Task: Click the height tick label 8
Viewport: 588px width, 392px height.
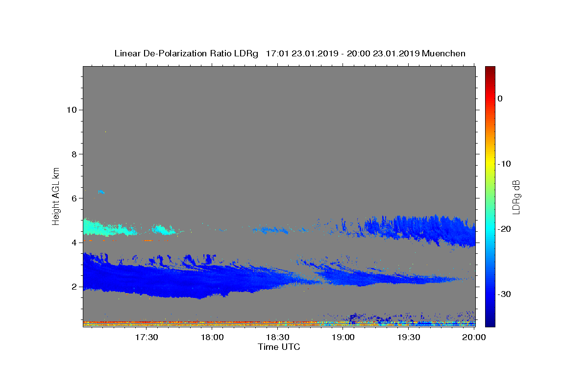Action: [74, 154]
